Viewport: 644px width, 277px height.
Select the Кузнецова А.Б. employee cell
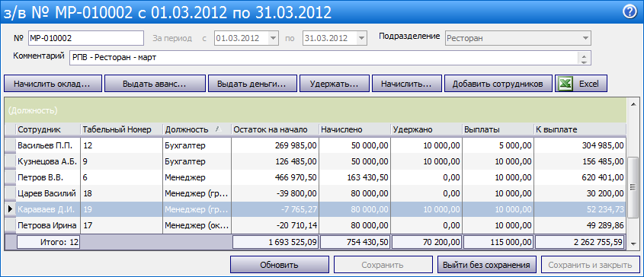coord(48,161)
